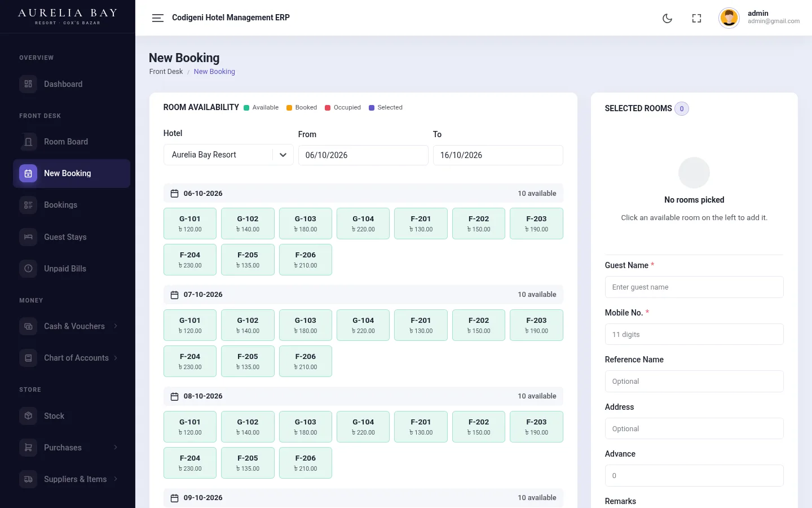Click the From date field 06/10/2026
The width and height of the screenshot is (812, 508).
tap(363, 155)
